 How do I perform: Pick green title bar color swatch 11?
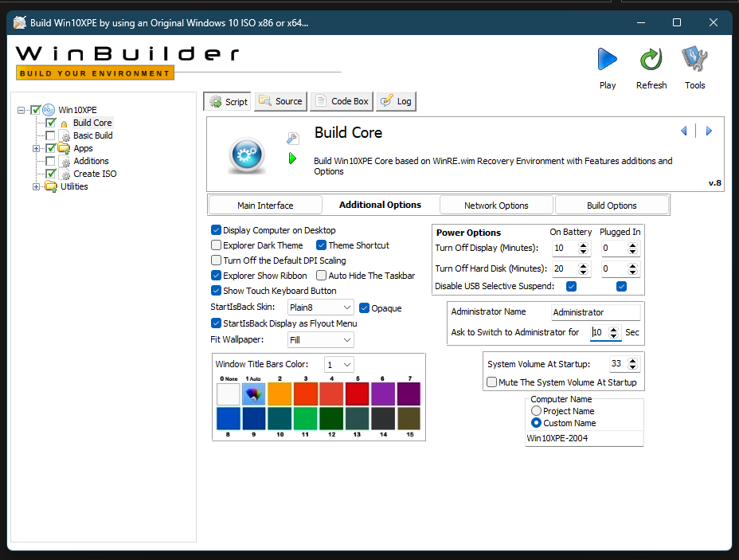click(306, 418)
